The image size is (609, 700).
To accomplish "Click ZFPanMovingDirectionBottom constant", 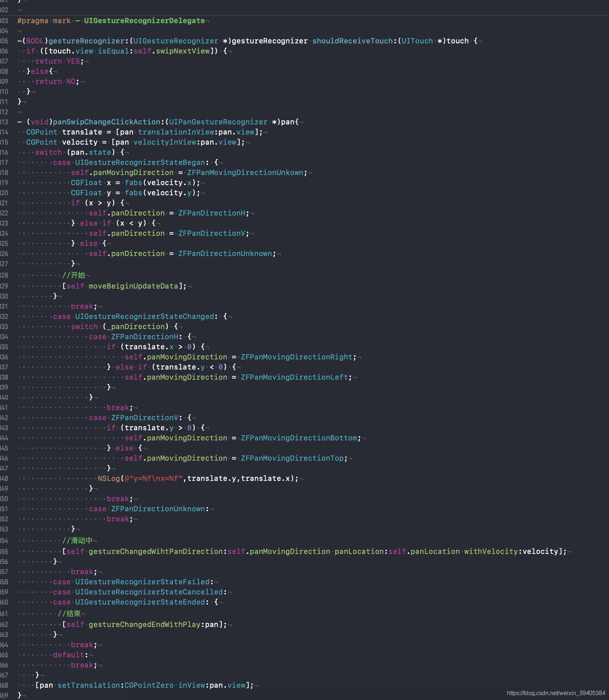I will click(x=299, y=438).
